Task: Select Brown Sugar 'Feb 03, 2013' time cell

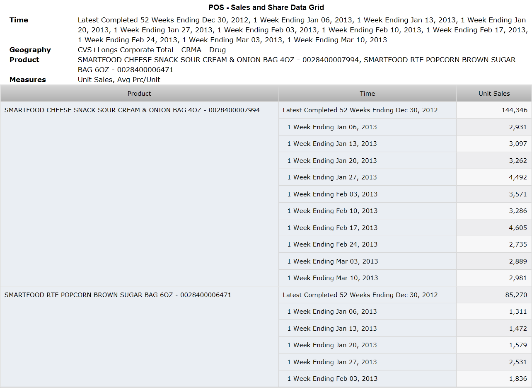Action: tap(368, 378)
